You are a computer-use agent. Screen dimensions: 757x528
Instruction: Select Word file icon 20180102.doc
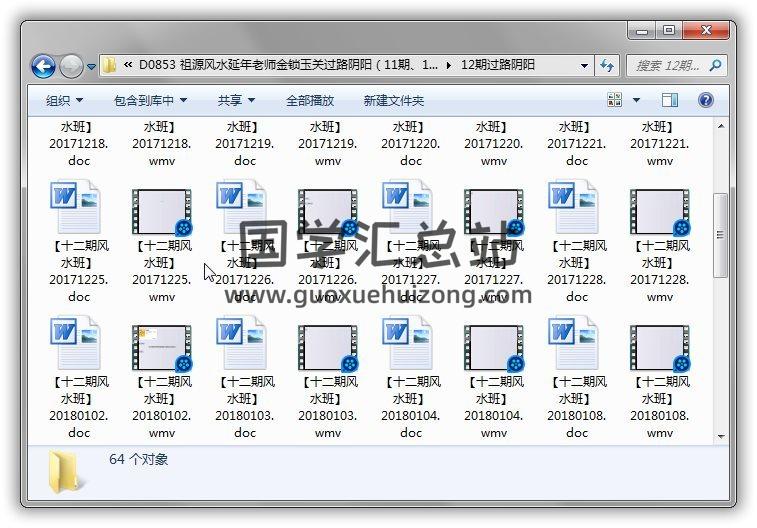tap(75, 342)
